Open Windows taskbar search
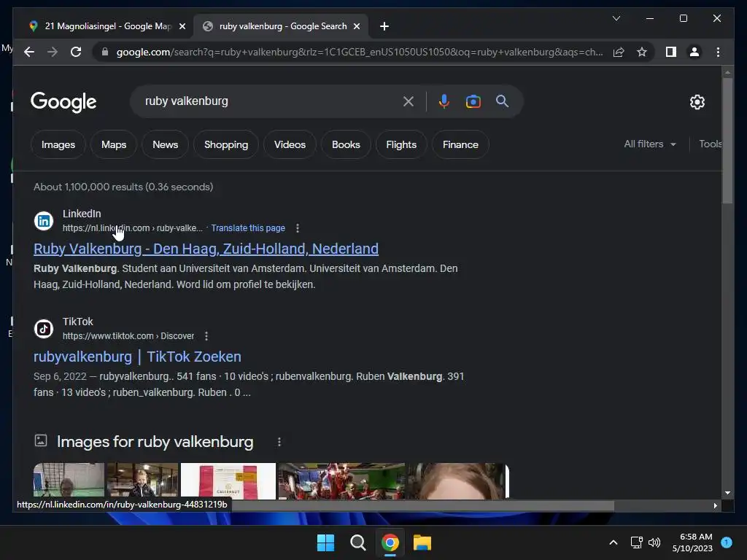The width and height of the screenshot is (747, 560). [x=357, y=542]
